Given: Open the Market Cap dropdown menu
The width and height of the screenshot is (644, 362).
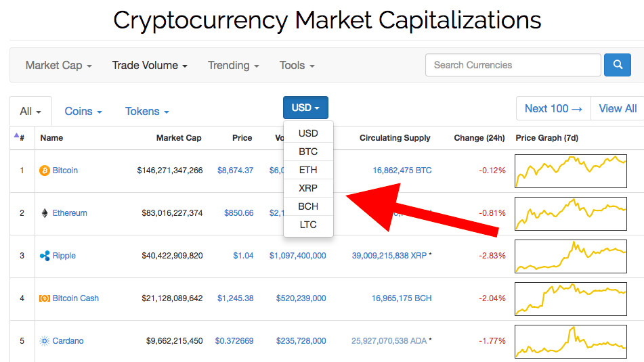Looking at the screenshot, I should click(x=58, y=66).
